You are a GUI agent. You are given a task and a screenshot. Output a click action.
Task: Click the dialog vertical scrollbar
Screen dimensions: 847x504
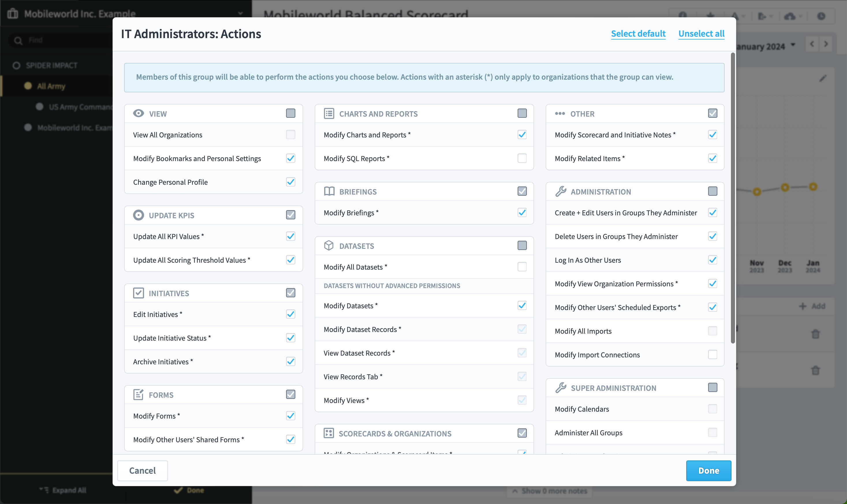[733, 198]
